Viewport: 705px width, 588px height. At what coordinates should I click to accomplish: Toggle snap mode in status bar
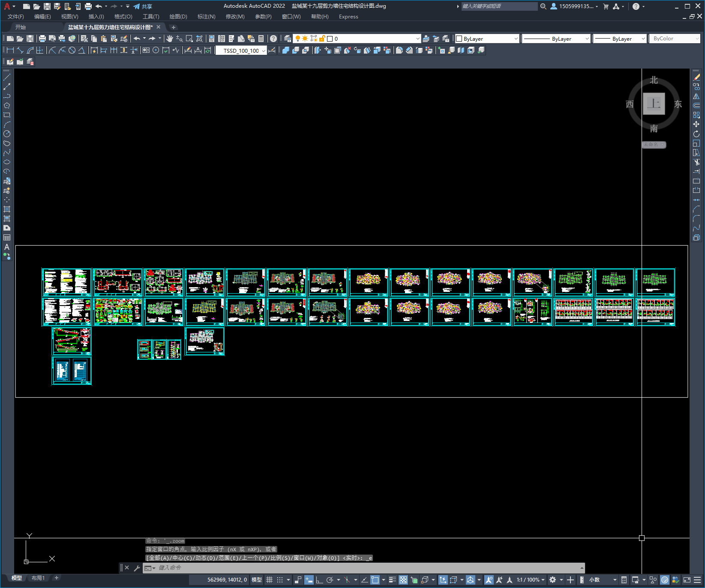pyautogui.click(x=280, y=580)
